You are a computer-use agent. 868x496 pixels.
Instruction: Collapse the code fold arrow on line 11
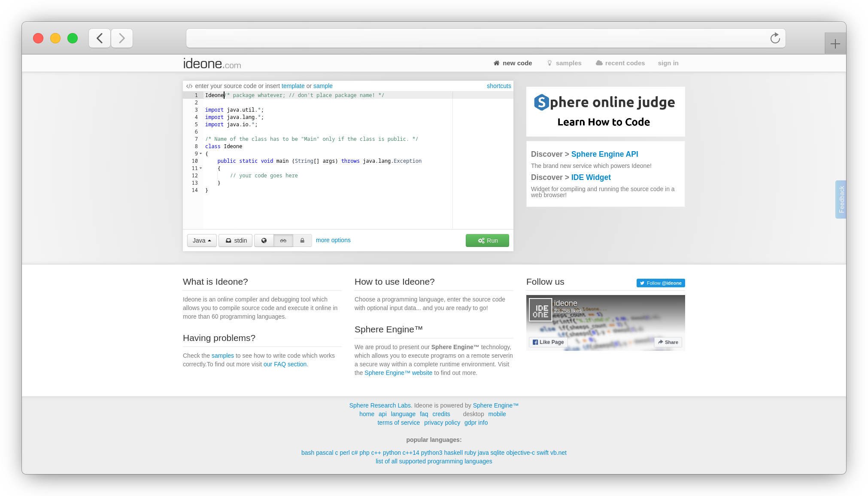(201, 168)
